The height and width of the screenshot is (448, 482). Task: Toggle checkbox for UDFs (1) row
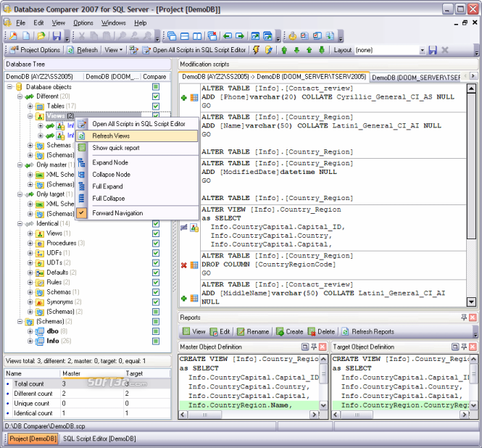156,253
